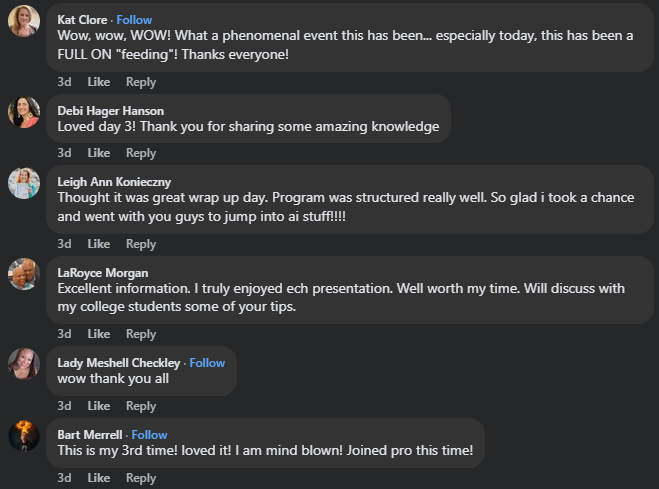Open LaRoyce Morgan's profile picture

[24, 274]
